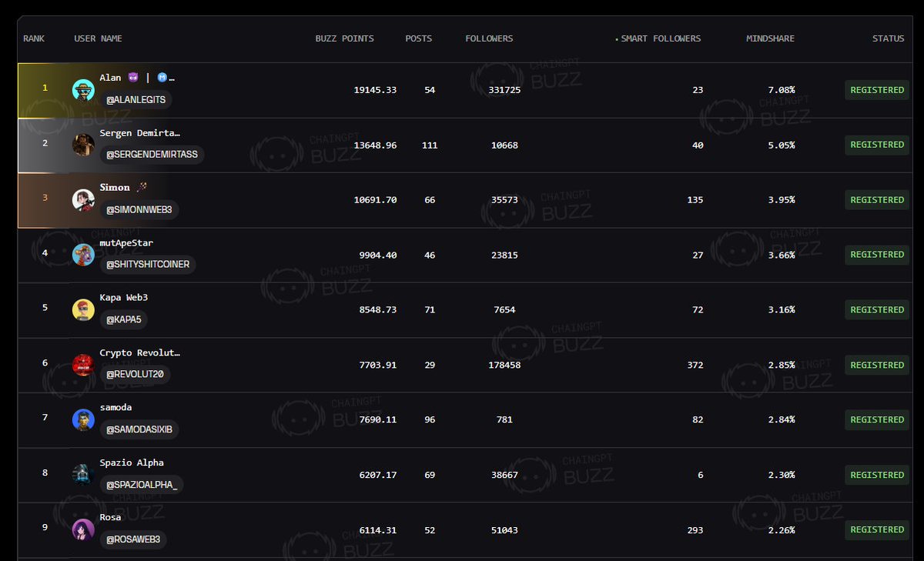Open the @SHITYSHITCOINER handle
Viewport: 924px width, 561px height.
tap(148, 265)
